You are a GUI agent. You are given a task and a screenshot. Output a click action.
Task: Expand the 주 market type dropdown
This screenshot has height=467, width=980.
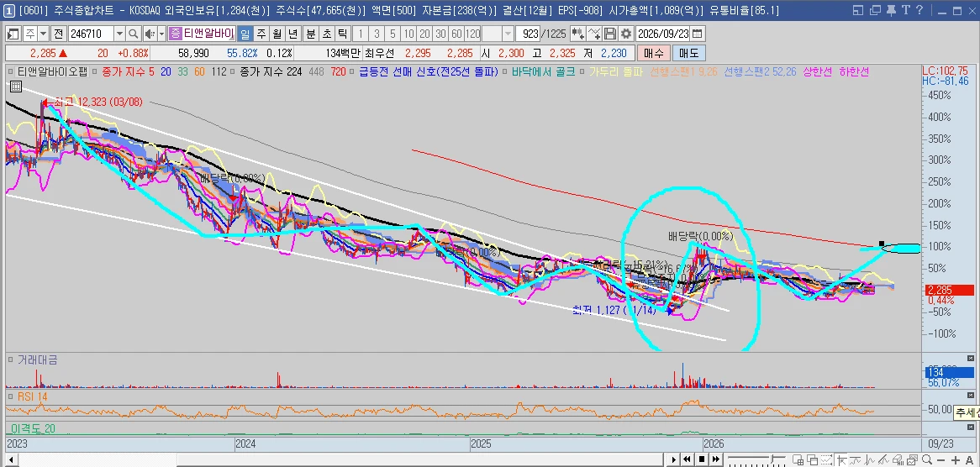tap(43, 34)
